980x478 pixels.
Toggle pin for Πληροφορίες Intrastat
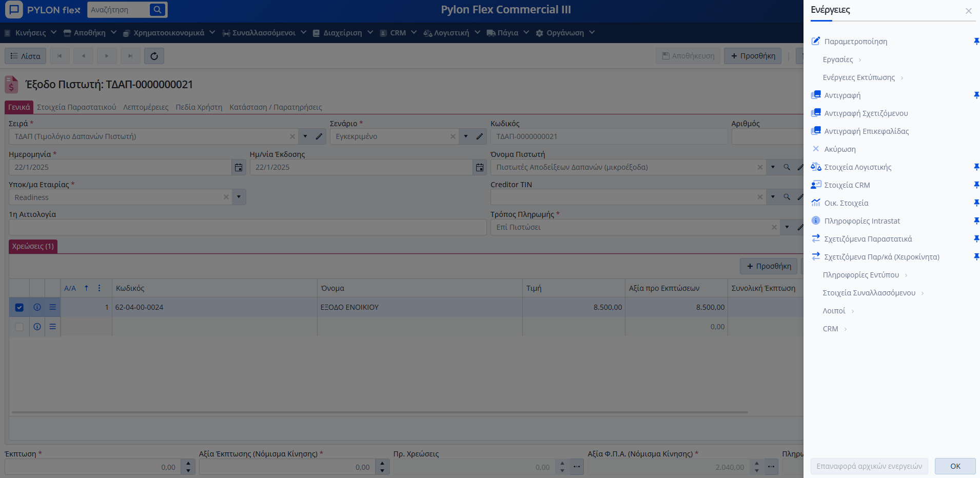tap(976, 221)
